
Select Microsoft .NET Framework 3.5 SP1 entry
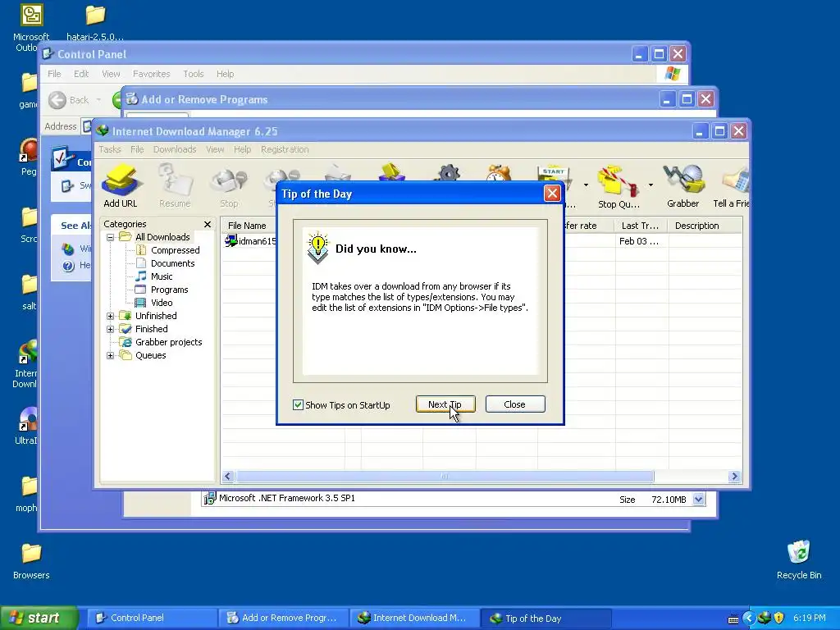pos(286,498)
